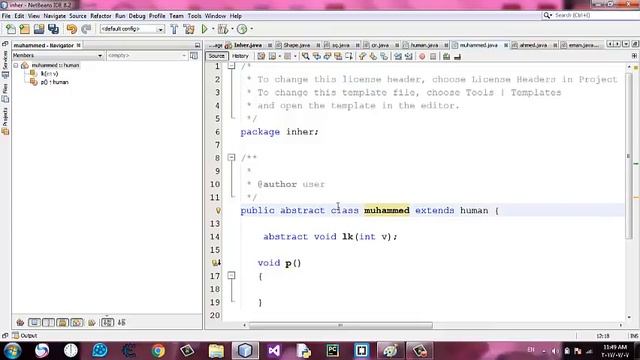This screenshot has height=360, width=640.
Task: Click the editor Find Selection magnifier icon
Action: (x=305, y=56)
